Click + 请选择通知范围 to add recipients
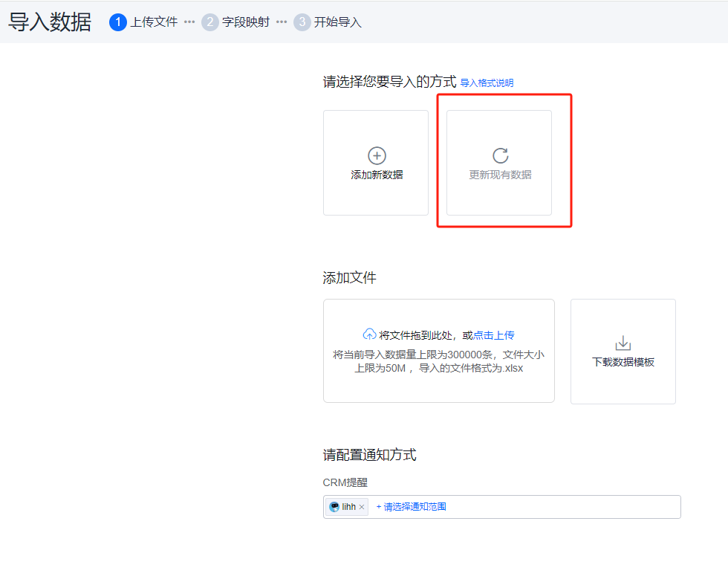 pos(411,507)
